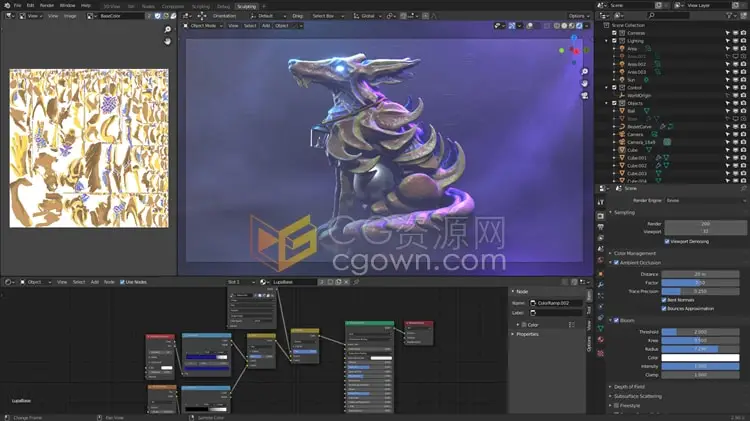
Task: Uncheck Lighting collection checkbox in outliner
Action: [615, 41]
